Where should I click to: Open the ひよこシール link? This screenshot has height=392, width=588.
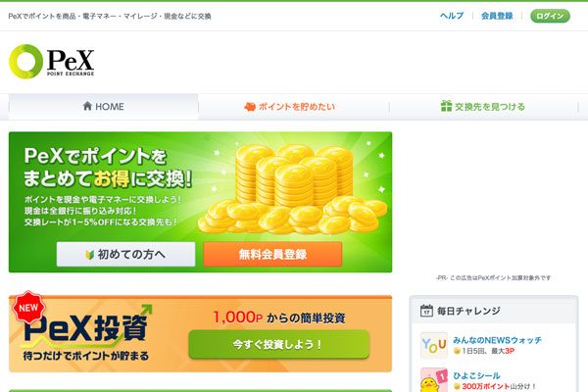[x=476, y=375]
